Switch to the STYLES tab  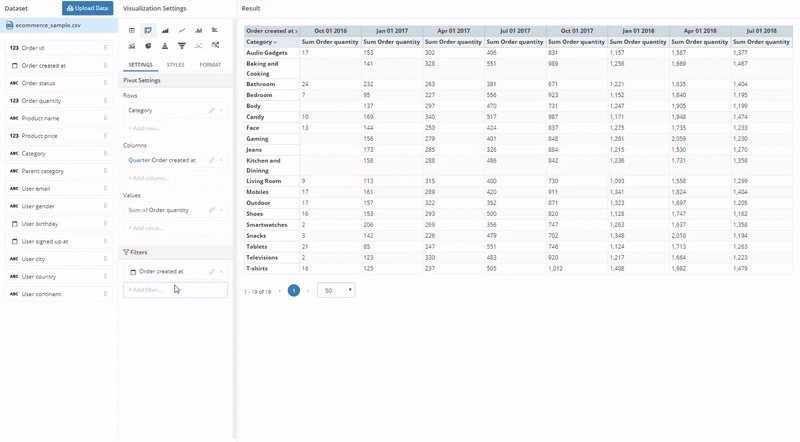pyautogui.click(x=175, y=65)
